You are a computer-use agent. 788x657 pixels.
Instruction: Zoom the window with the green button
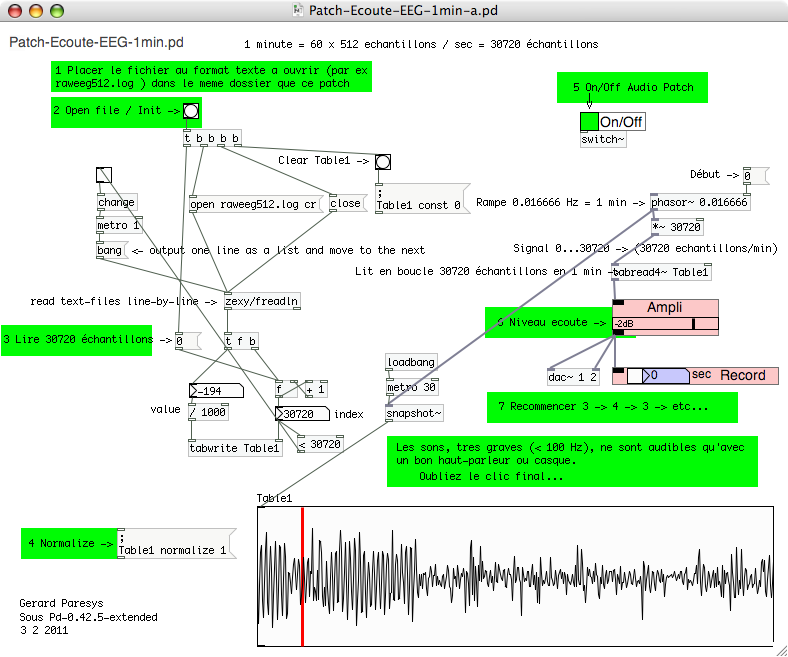57,11
